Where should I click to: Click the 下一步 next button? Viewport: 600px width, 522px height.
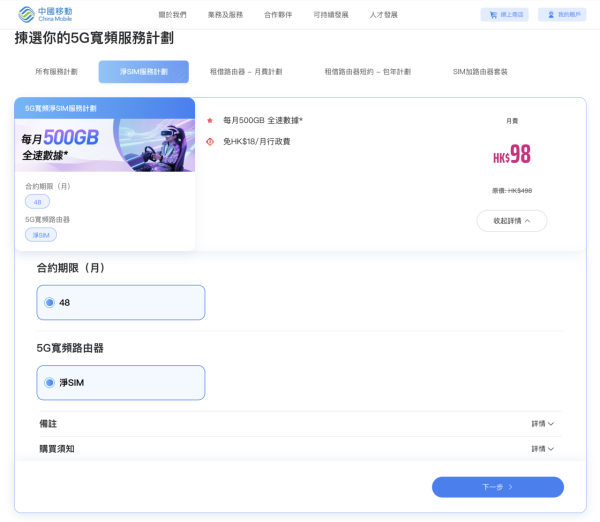[x=497, y=487]
